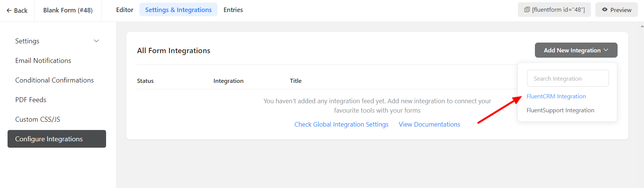Viewport: 644px width, 188px height.
Task: Go to the Entries tab
Action: click(x=233, y=10)
